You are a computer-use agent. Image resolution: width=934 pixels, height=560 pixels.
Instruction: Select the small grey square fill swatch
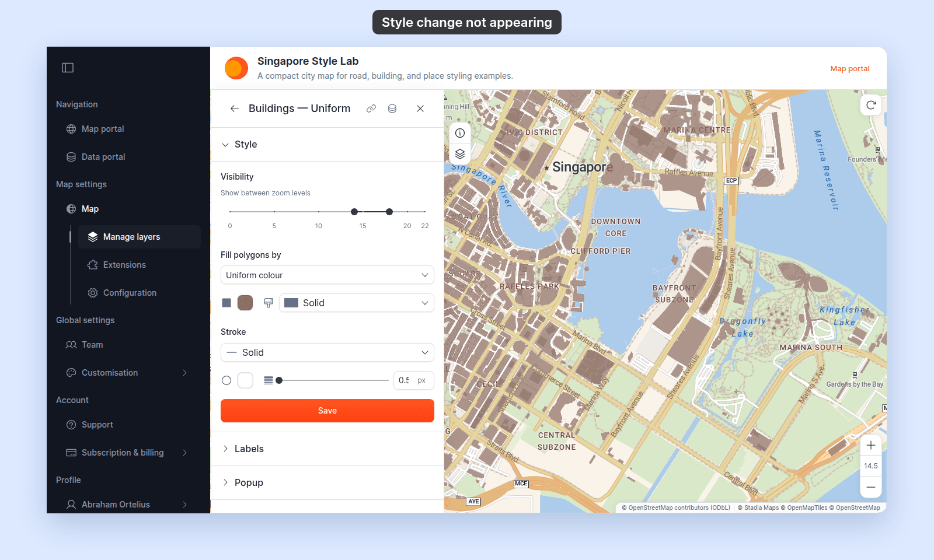[x=226, y=303]
